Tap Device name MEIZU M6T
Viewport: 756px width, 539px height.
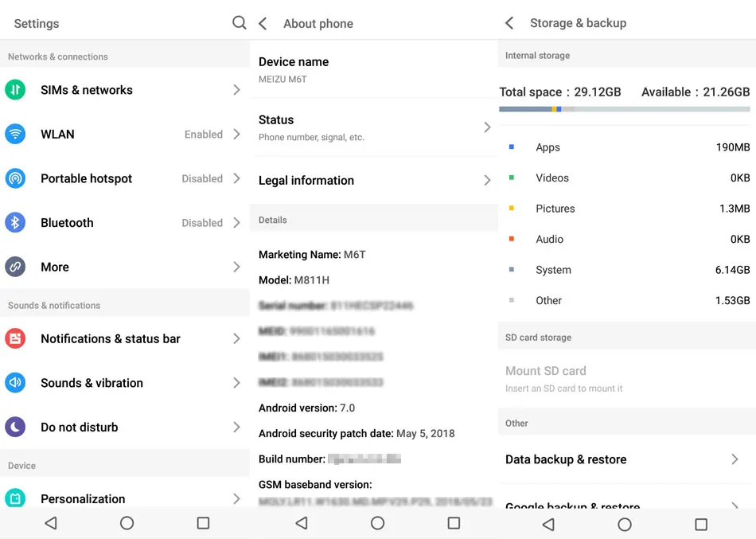pyautogui.click(x=374, y=70)
